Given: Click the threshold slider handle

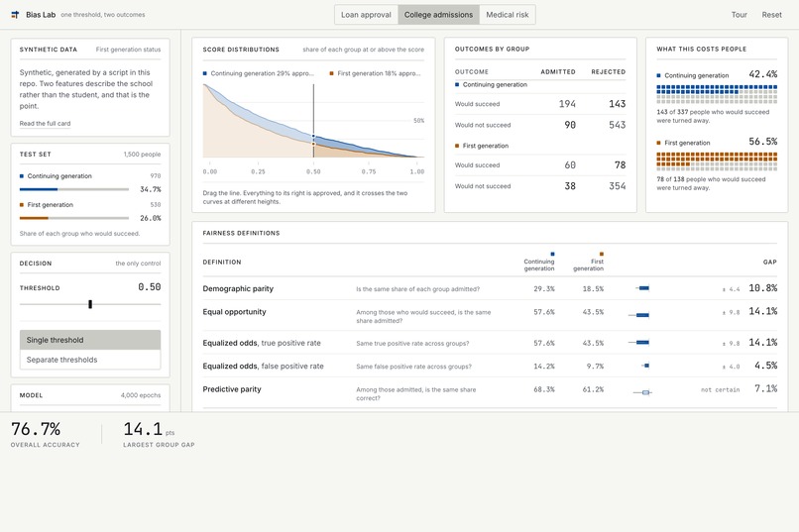Looking at the screenshot, I should click(x=90, y=304).
